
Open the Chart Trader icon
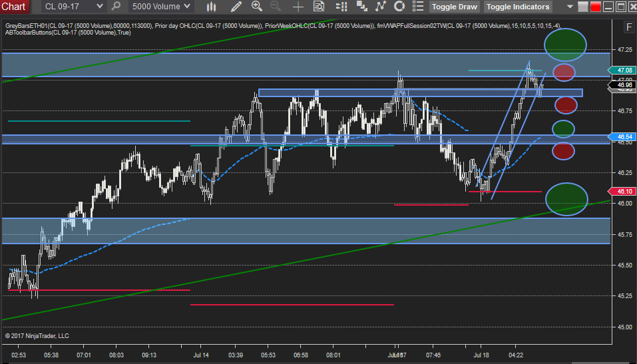pos(341,7)
